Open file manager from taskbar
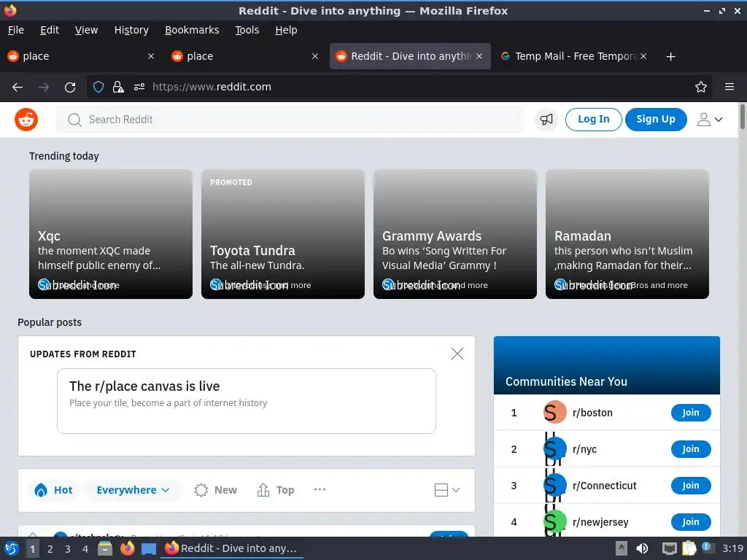Viewport: 747px width, 560px height. coord(105,548)
